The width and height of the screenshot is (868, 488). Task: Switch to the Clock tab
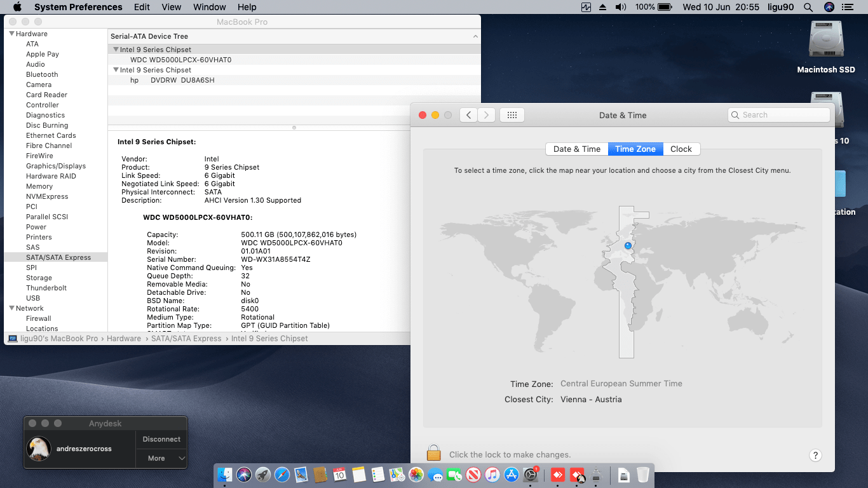pyautogui.click(x=681, y=149)
